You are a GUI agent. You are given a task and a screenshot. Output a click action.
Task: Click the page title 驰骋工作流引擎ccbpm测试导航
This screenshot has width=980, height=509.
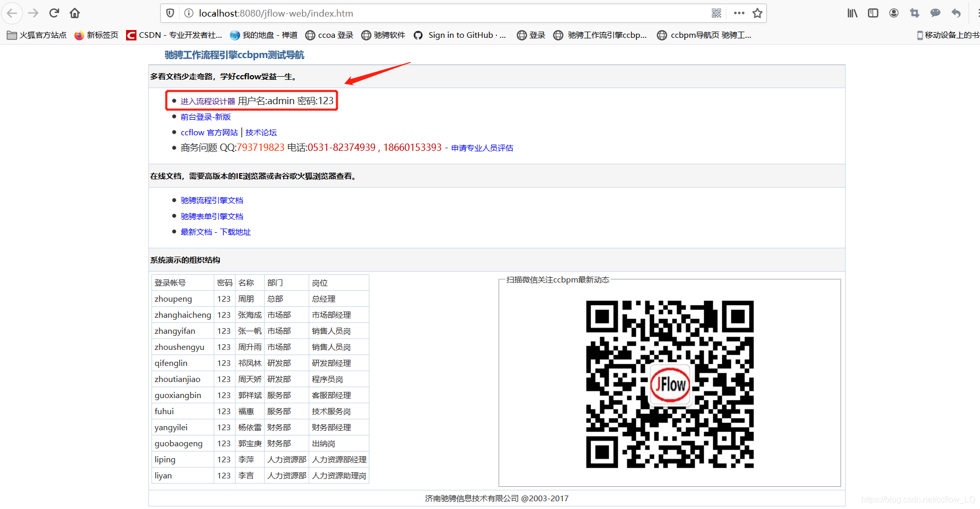tap(234, 55)
